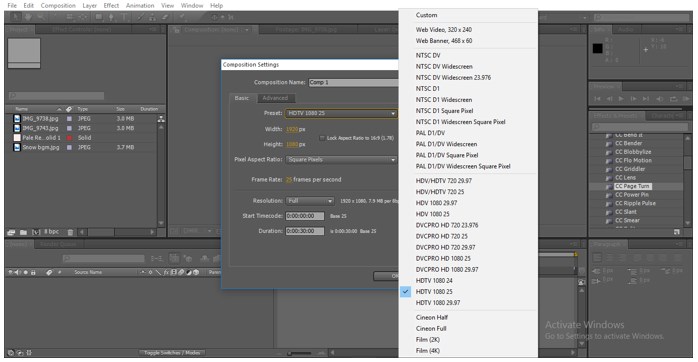
Task: Choose DVCPRO HD 1080 25 preset
Action: (x=443, y=259)
